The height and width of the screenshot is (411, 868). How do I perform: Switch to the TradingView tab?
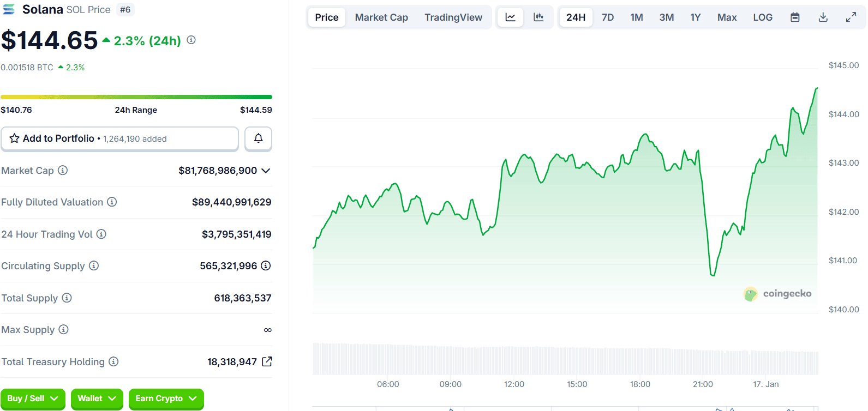(453, 17)
